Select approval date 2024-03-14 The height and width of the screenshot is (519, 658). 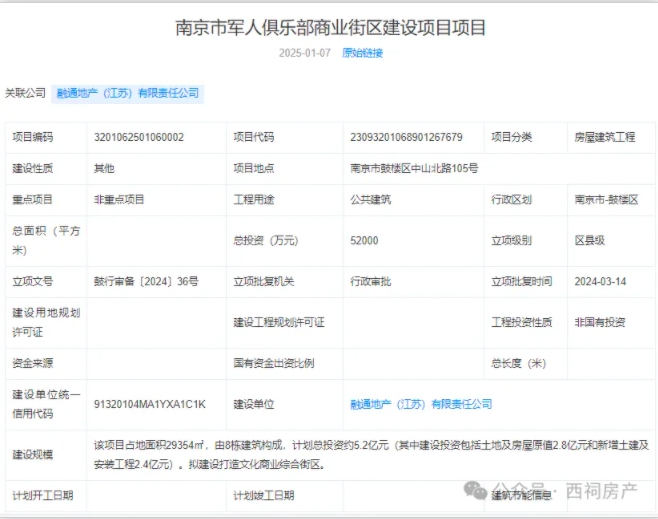pyautogui.click(x=600, y=281)
